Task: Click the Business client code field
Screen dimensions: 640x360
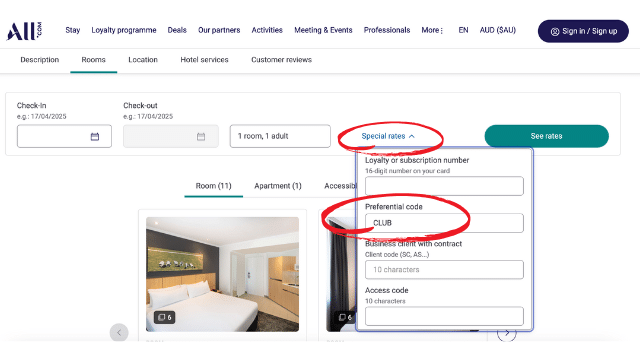Action: click(x=444, y=270)
